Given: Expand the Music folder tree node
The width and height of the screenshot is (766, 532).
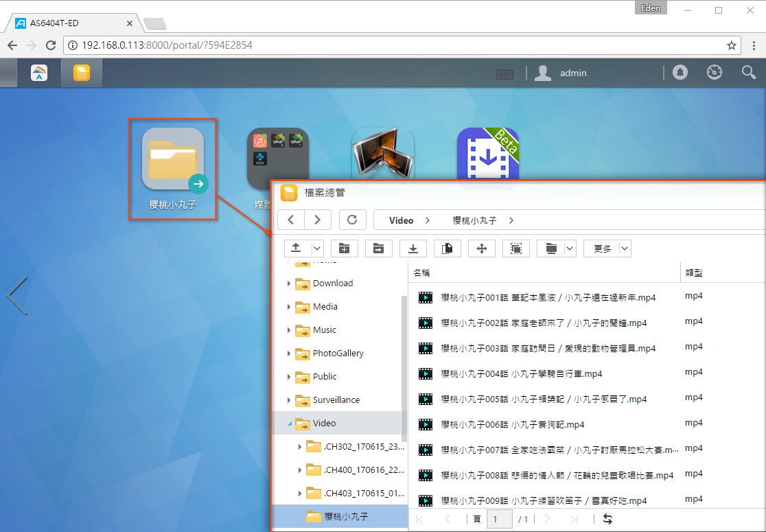Looking at the screenshot, I should pyautogui.click(x=289, y=330).
